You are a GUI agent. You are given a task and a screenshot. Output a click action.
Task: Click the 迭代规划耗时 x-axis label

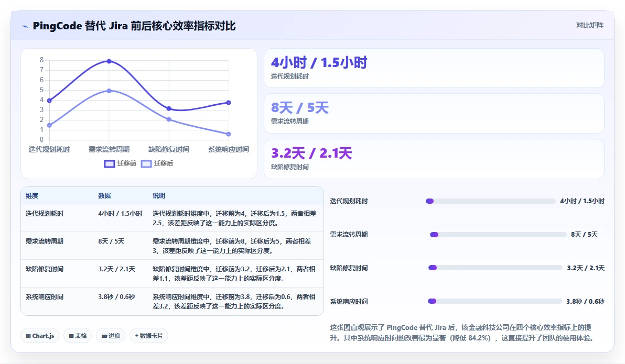point(49,149)
